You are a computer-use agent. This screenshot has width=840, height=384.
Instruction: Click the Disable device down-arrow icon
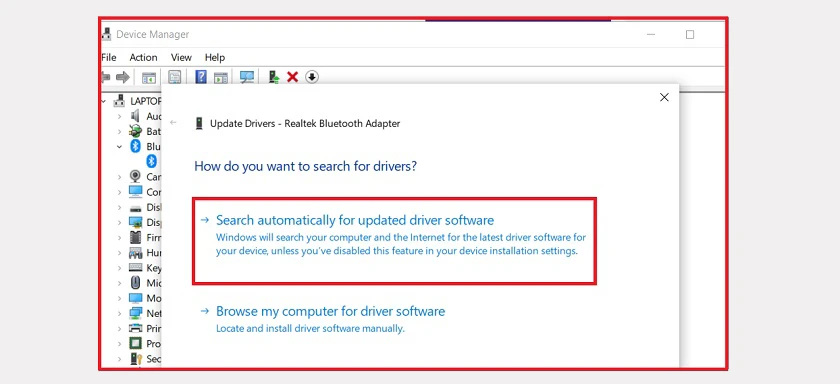click(312, 77)
